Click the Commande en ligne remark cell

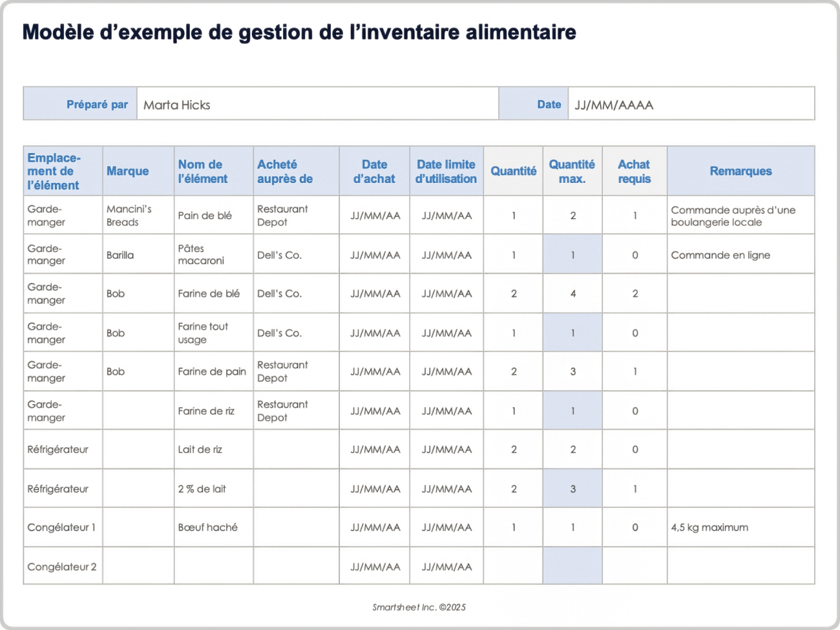tap(720, 255)
